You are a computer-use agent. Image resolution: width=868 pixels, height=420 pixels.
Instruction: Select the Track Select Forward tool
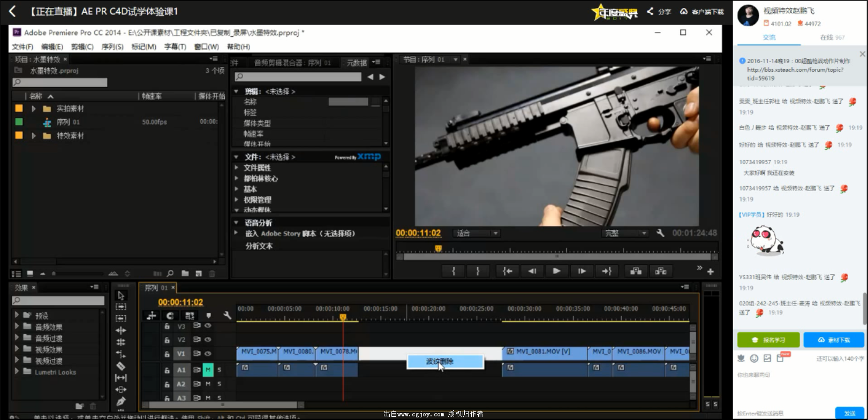(x=121, y=307)
